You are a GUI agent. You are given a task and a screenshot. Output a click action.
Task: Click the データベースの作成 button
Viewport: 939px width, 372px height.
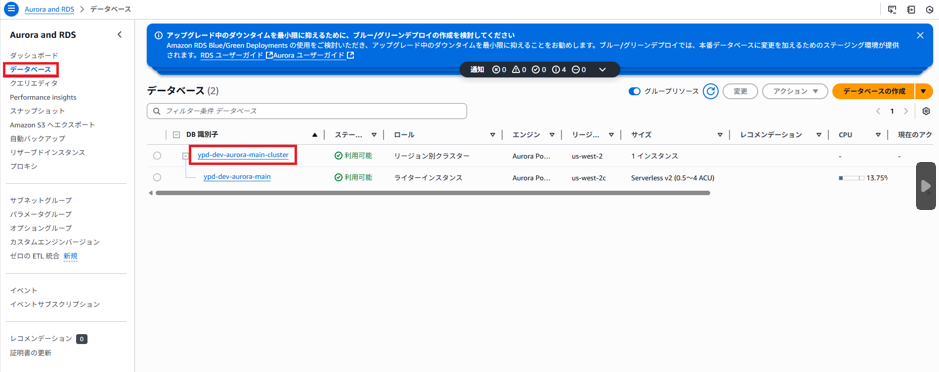874,91
